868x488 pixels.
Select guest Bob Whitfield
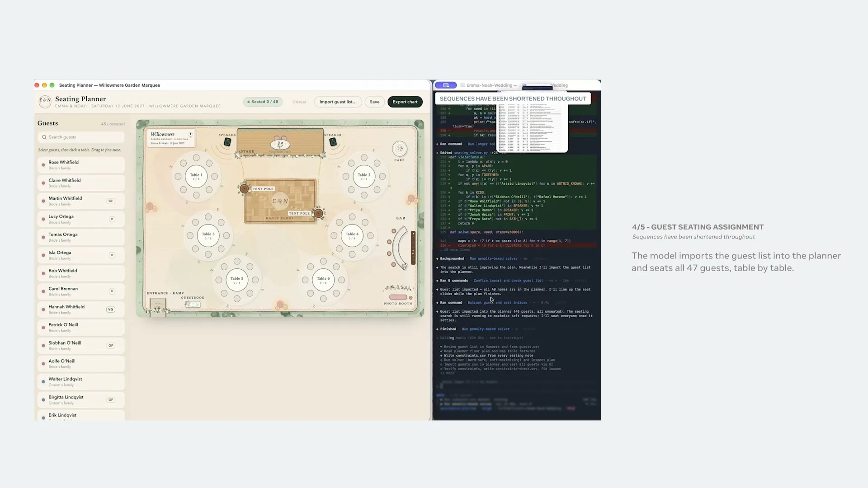tap(81, 273)
